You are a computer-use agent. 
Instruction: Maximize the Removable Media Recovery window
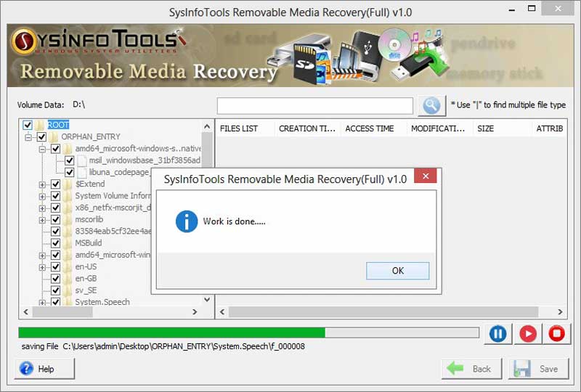pos(532,9)
